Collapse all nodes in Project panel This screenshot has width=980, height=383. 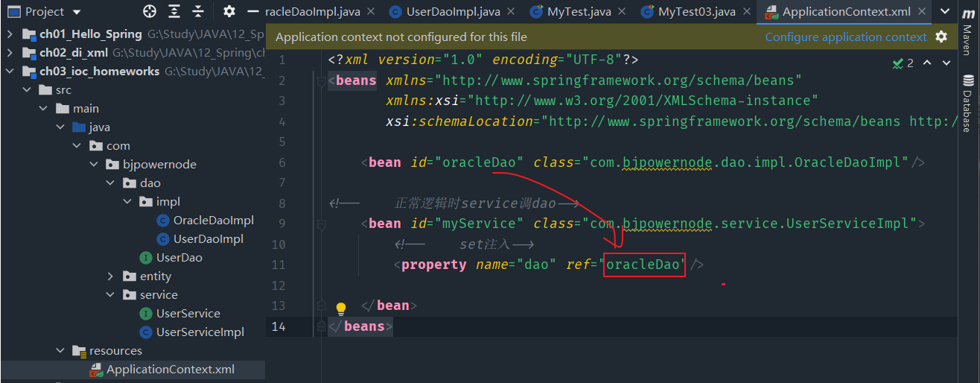click(x=198, y=11)
